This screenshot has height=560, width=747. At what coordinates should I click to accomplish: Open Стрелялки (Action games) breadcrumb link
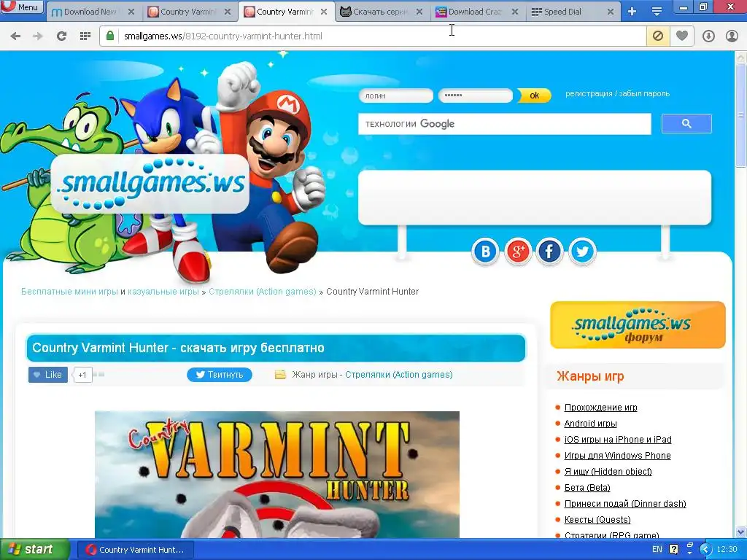(263, 292)
